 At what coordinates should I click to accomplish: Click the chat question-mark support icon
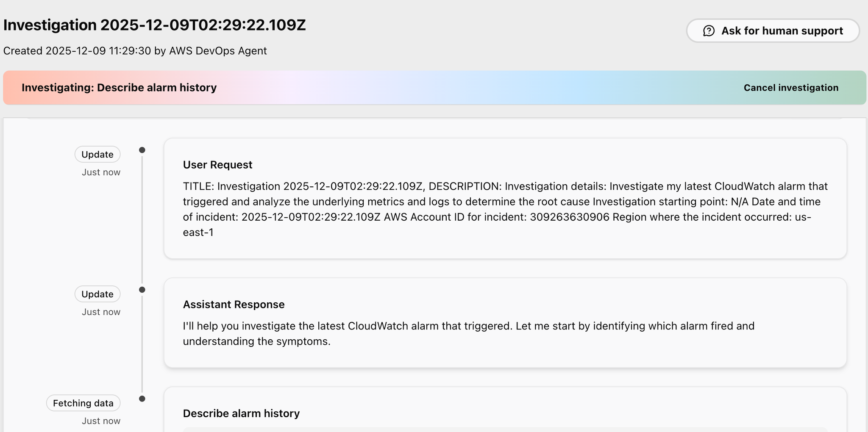point(709,31)
